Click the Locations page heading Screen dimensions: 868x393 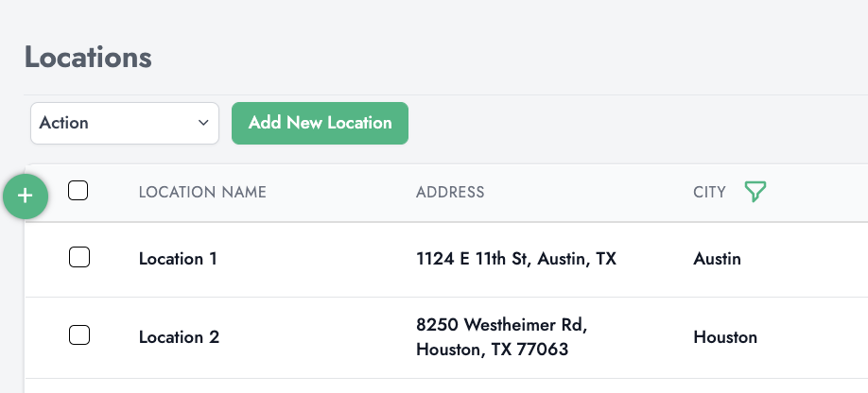click(x=88, y=57)
